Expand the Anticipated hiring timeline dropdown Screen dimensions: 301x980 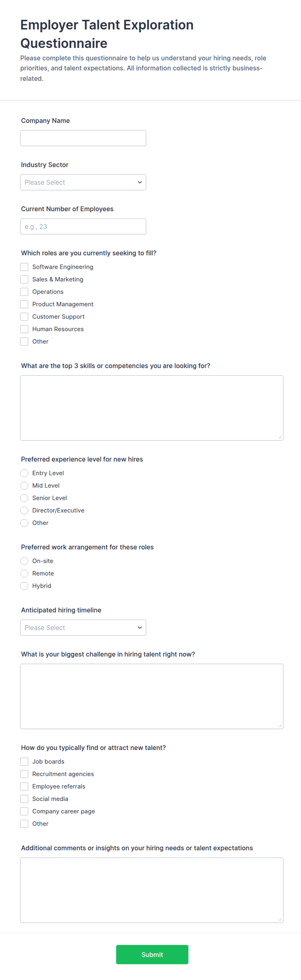83,628
